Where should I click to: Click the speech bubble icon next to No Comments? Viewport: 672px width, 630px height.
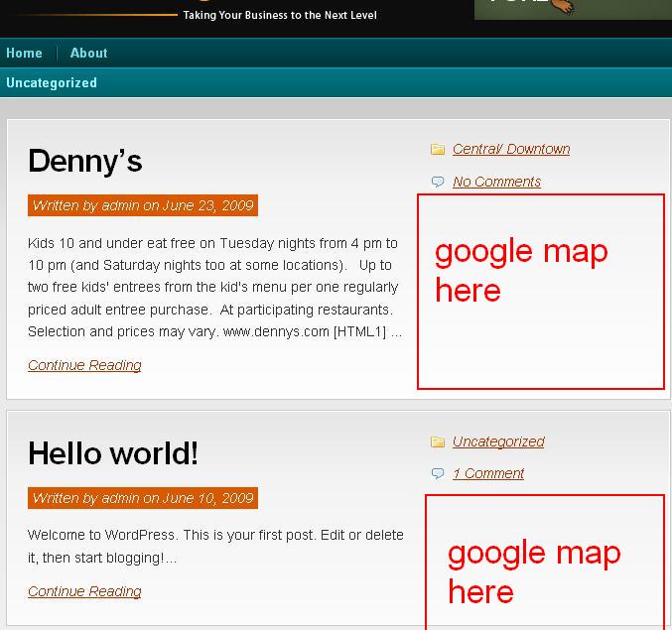(x=438, y=182)
